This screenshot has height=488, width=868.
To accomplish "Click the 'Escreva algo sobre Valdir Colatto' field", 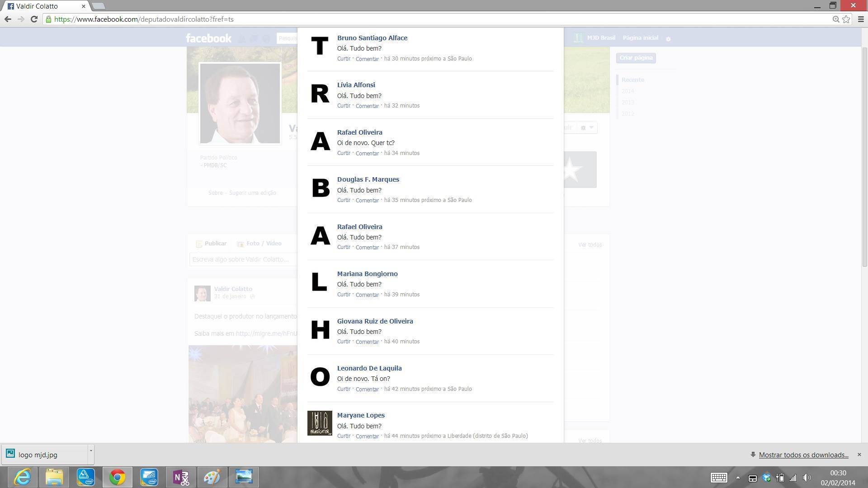I will coord(243,259).
